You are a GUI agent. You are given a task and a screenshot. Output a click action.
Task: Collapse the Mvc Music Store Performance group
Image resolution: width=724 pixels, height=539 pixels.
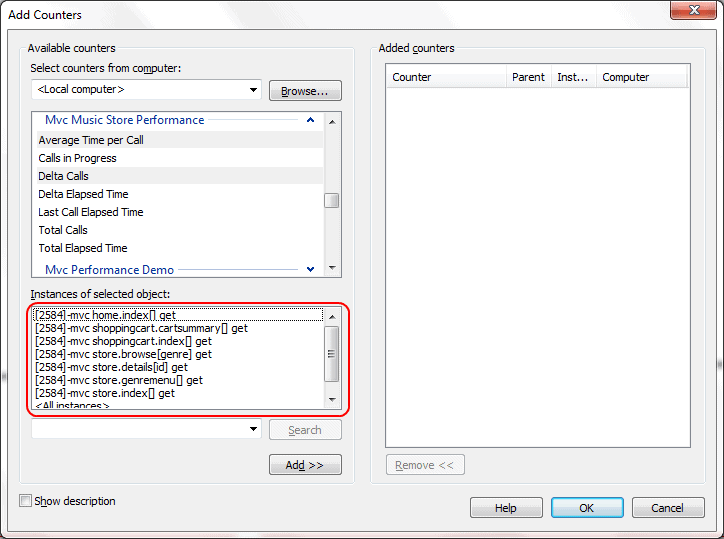coord(310,120)
